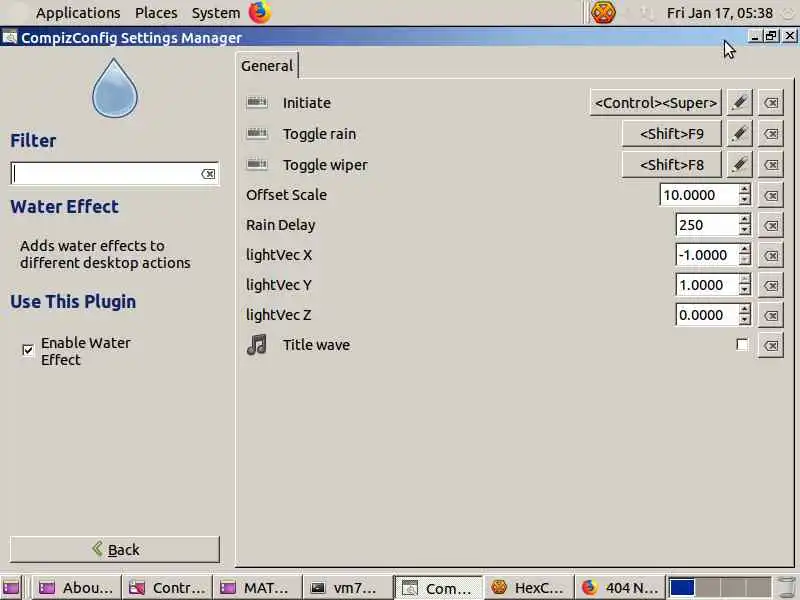Open the Applications menu
This screenshot has height=600, width=800.
click(x=78, y=13)
